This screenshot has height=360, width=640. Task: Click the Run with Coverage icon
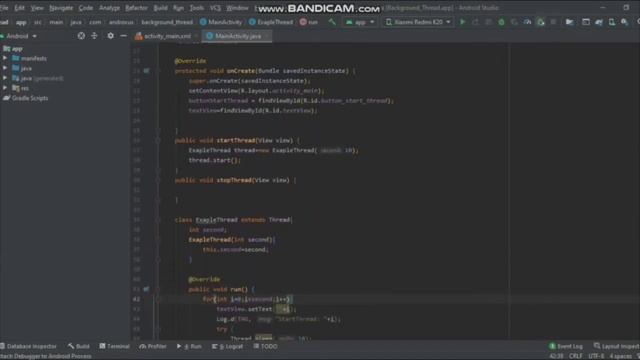click(x=514, y=22)
